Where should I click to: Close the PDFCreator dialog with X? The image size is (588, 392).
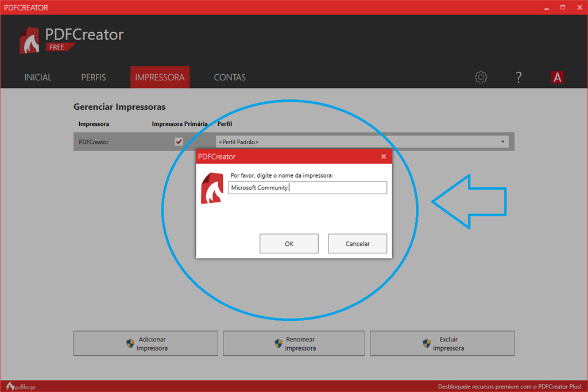click(384, 156)
